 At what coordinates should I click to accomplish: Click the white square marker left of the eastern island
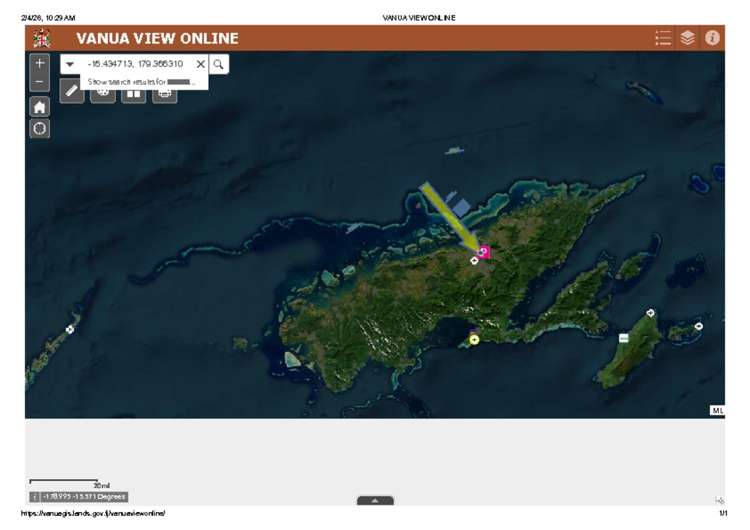624,338
